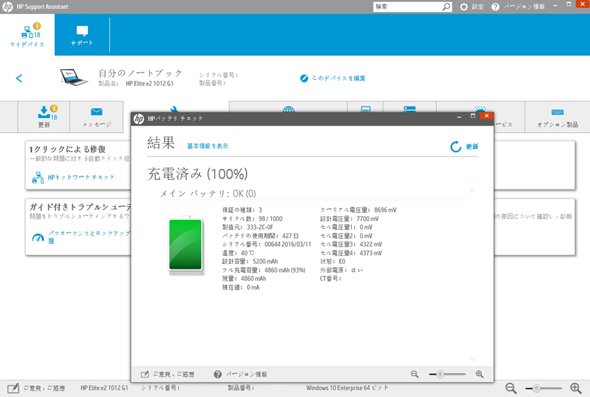Click edit this device link

pyautogui.click(x=333, y=78)
